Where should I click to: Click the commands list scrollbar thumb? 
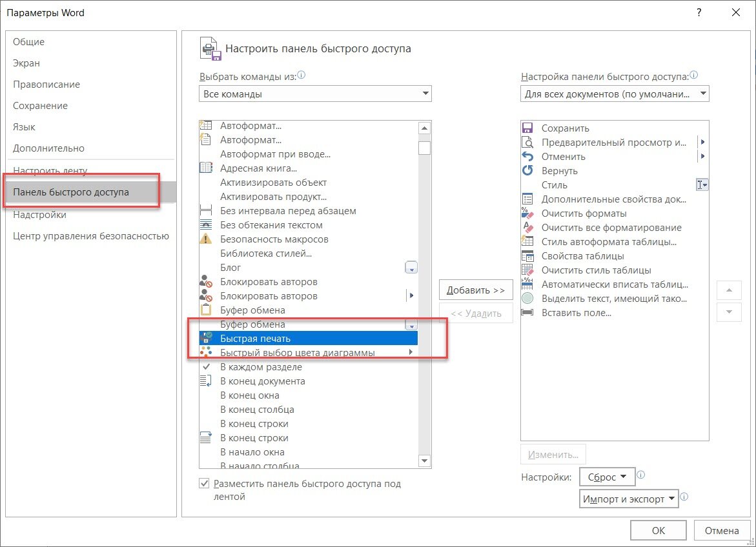424,148
